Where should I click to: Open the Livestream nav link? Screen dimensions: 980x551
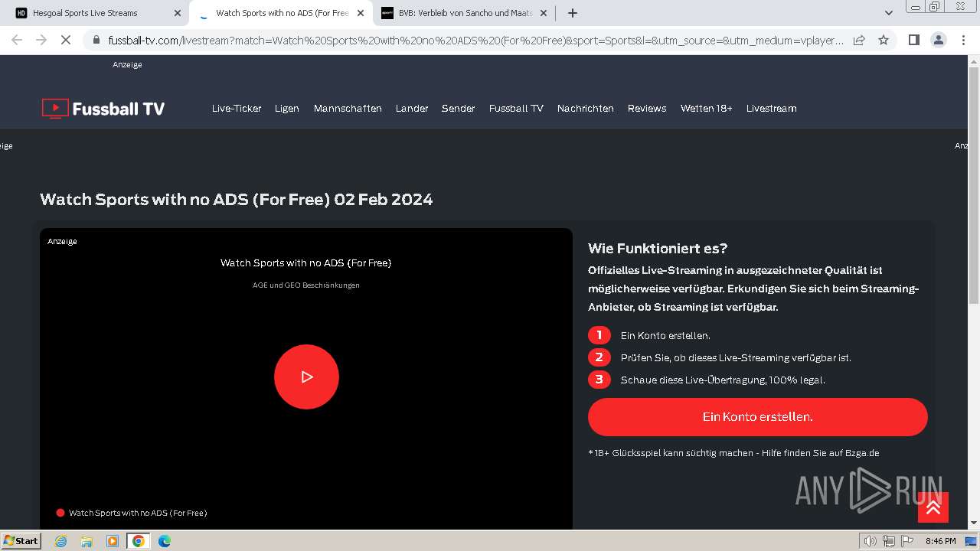tap(772, 109)
